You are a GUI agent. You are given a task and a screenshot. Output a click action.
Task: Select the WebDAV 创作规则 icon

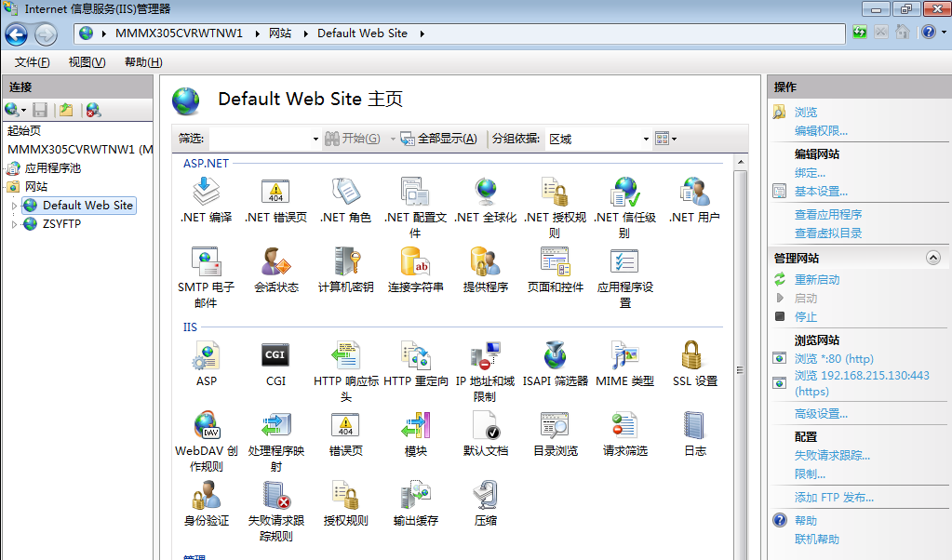(x=206, y=425)
